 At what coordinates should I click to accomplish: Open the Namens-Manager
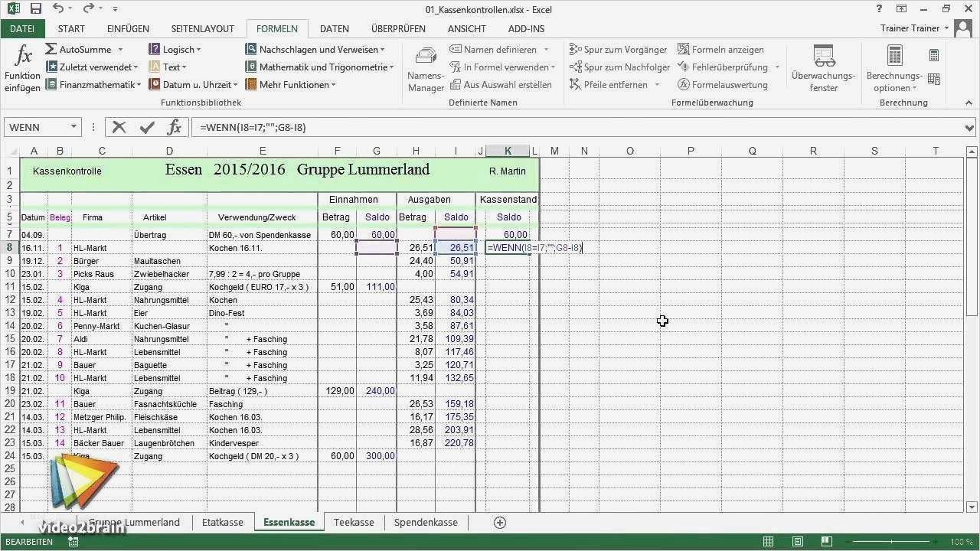tap(426, 69)
